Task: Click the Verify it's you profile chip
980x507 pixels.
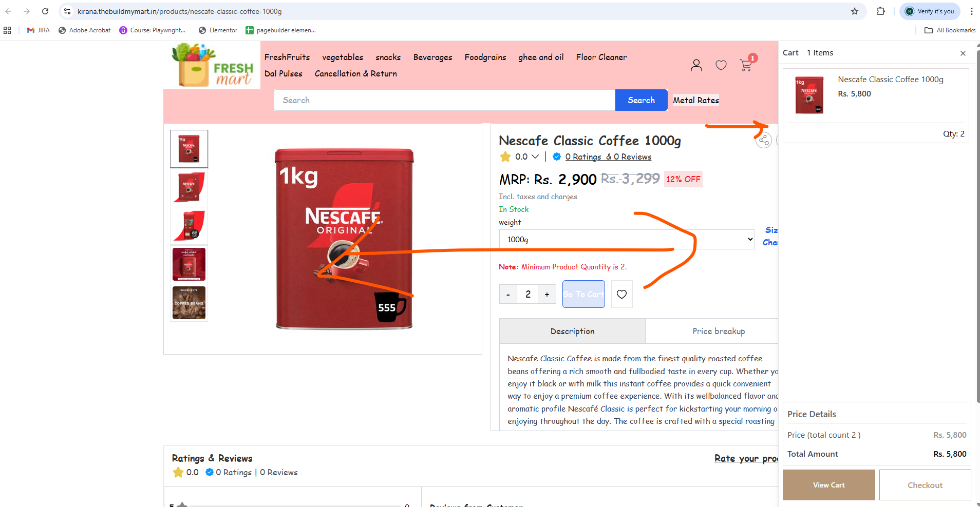Action: tap(930, 11)
